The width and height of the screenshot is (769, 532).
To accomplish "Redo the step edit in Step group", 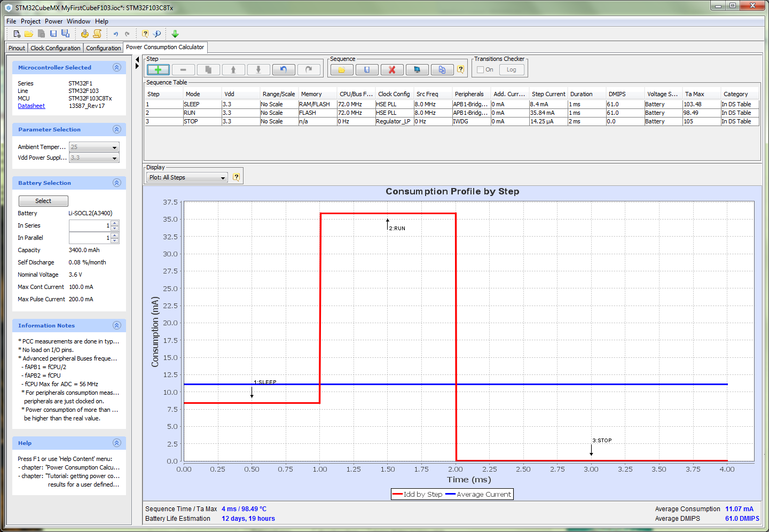I will [309, 69].
